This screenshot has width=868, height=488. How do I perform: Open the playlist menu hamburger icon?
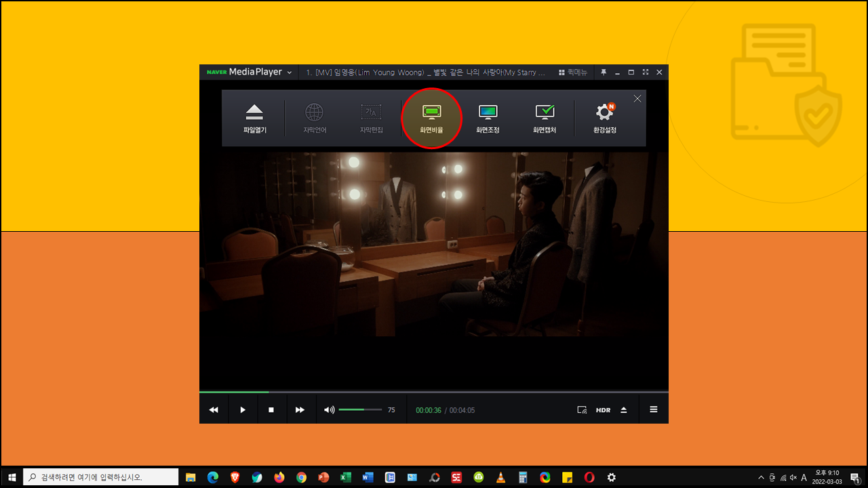[x=654, y=410]
